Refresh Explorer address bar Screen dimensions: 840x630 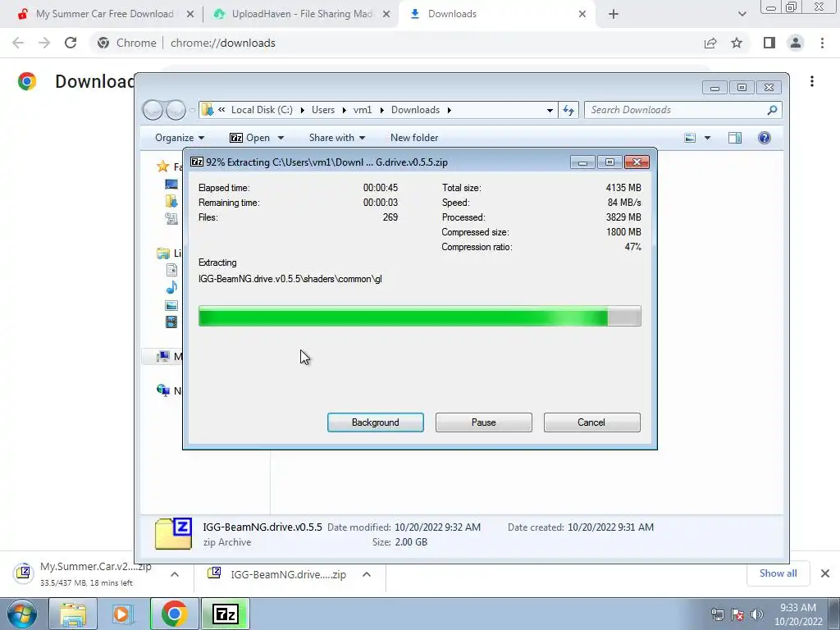click(568, 110)
